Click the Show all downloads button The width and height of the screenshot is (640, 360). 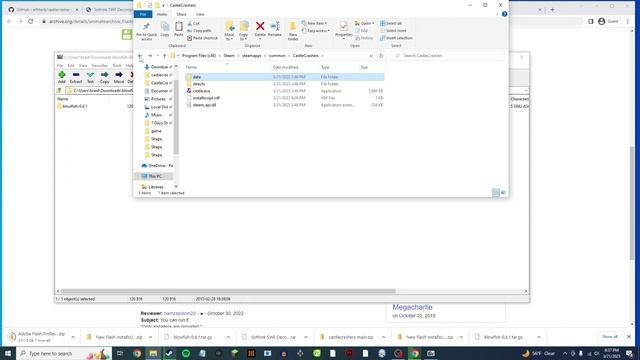click(x=610, y=337)
